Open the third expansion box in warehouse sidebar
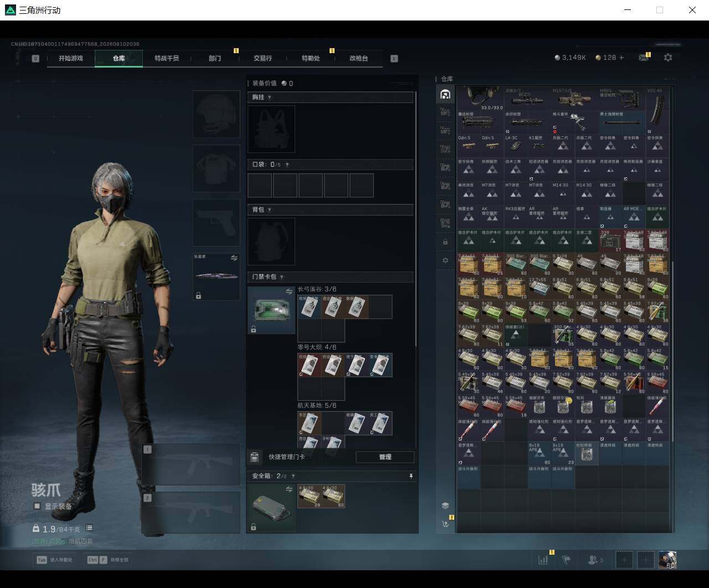Viewport: 709px width, 588px height. click(x=445, y=149)
